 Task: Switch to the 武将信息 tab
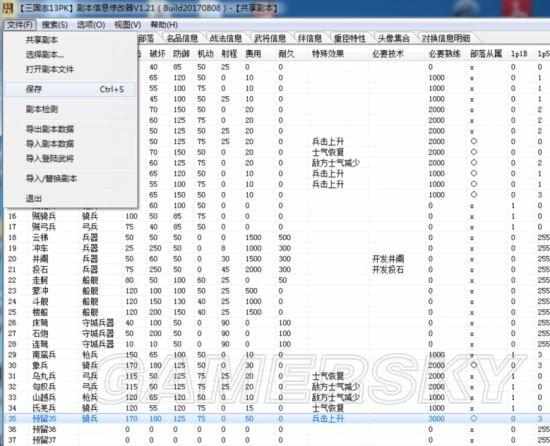tap(270, 38)
